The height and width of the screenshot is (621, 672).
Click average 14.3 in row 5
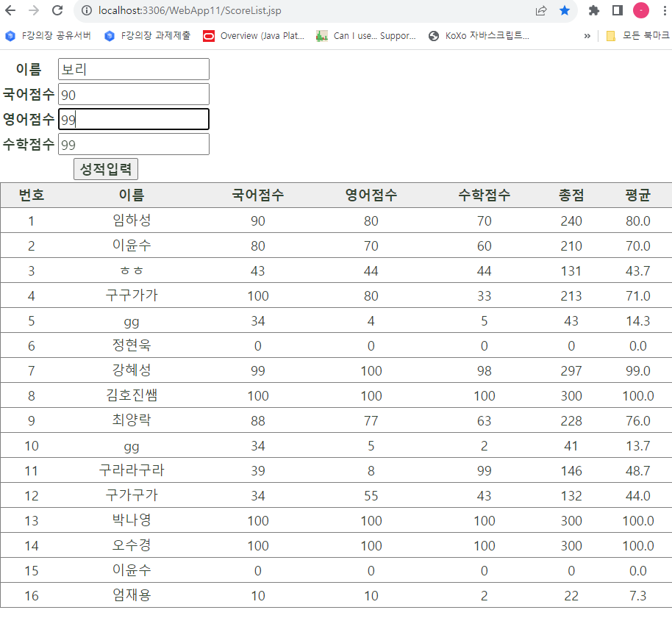tap(637, 321)
